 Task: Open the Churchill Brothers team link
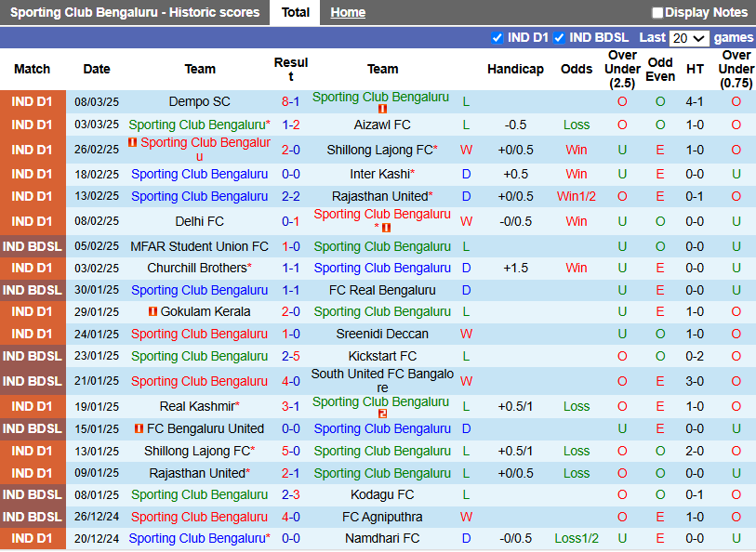pyautogui.click(x=197, y=268)
